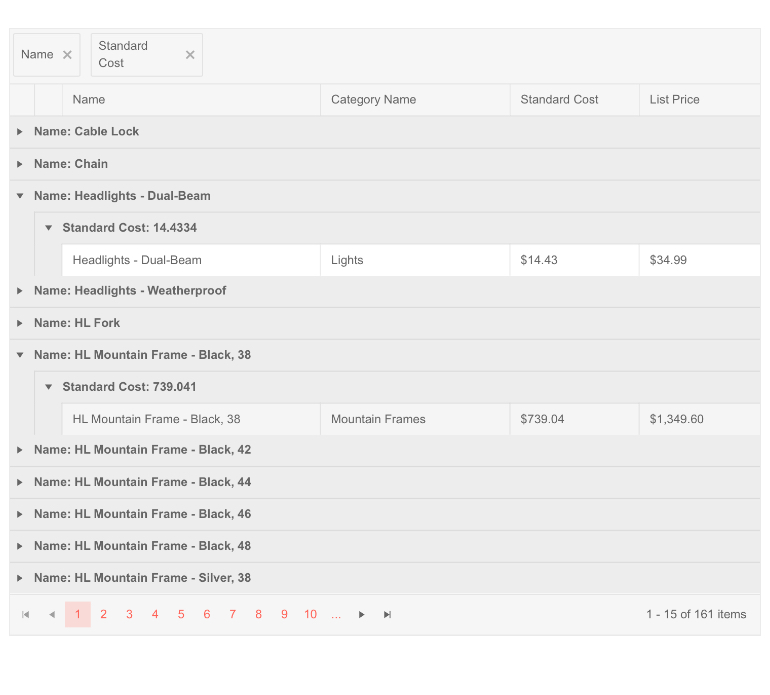
Task: Sort by the Standard Cost column header
Action: click(575, 100)
